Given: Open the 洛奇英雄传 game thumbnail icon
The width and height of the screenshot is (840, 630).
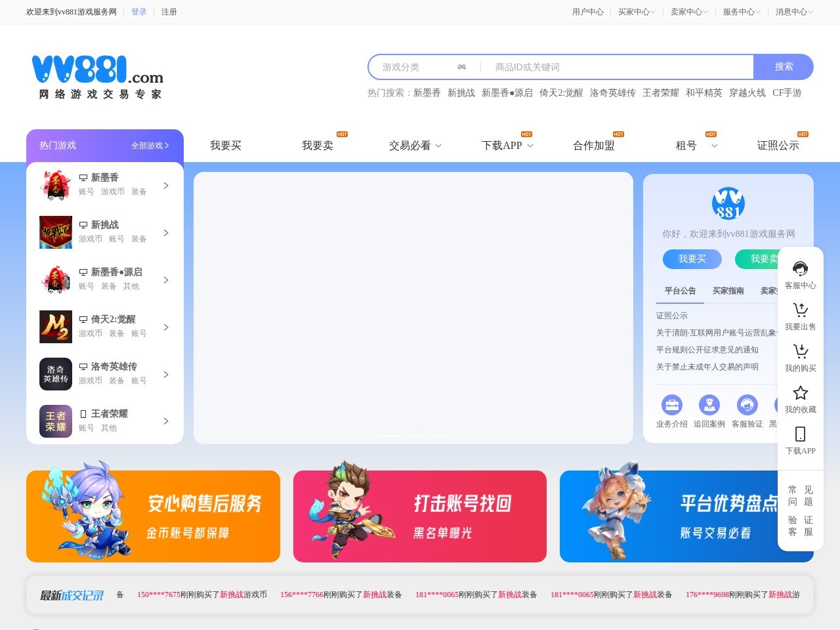Looking at the screenshot, I should 56,374.
